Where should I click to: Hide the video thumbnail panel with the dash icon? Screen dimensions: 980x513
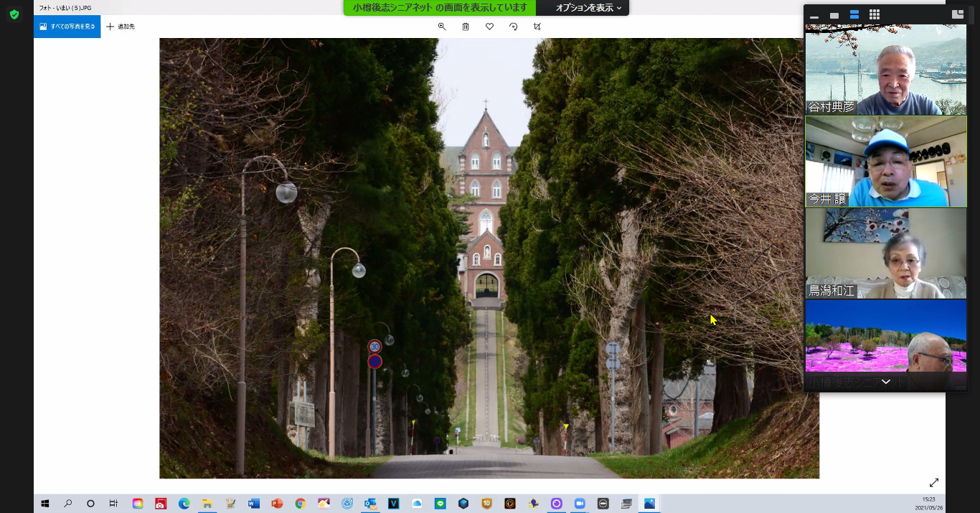point(814,16)
